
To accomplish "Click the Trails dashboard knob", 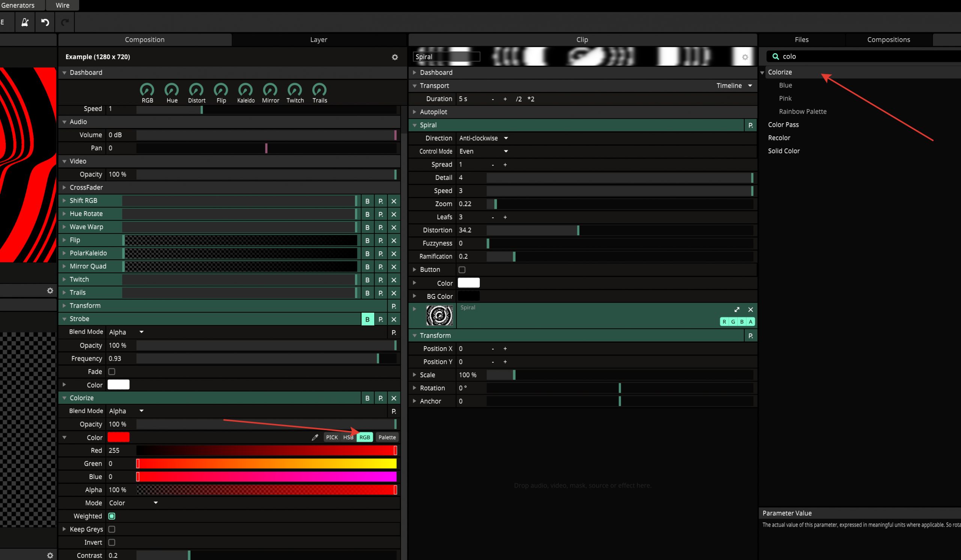I will (x=319, y=90).
